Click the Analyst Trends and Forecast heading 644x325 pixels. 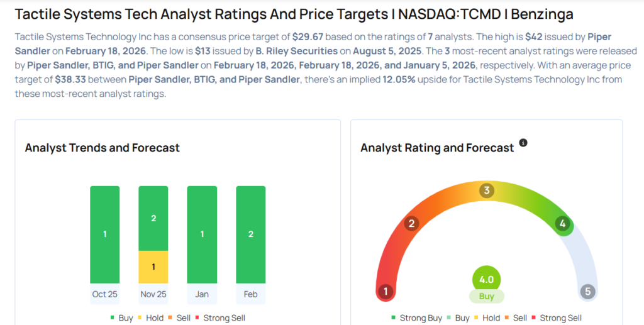tap(102, 148)
